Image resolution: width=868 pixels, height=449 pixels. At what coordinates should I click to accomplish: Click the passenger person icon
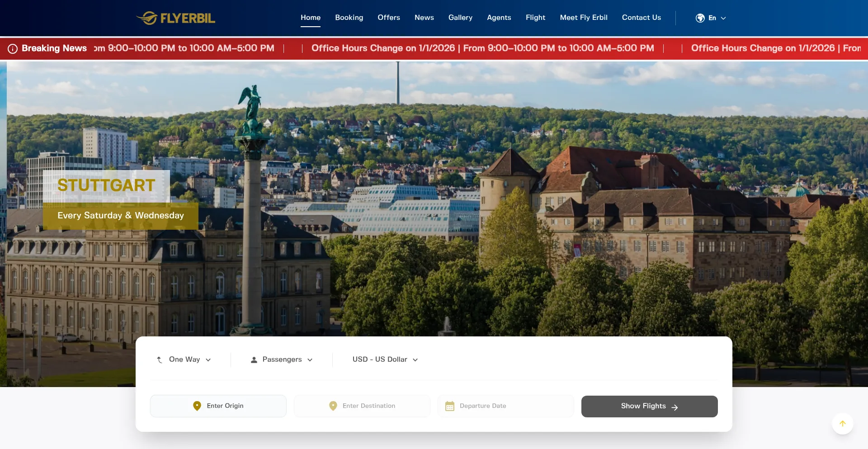(254, 360)
